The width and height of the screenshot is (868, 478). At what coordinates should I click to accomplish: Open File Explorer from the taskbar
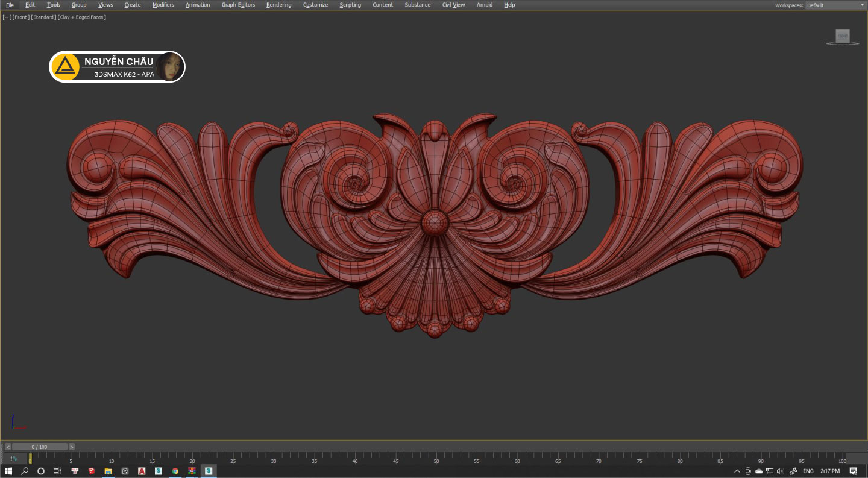[x=108, y=471]
